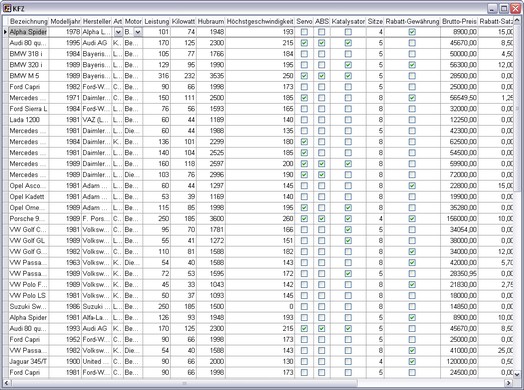Click the Hersteller cell VAZ (L...
The width and height of the screenshot is (524, 390).
coord(97,120)
